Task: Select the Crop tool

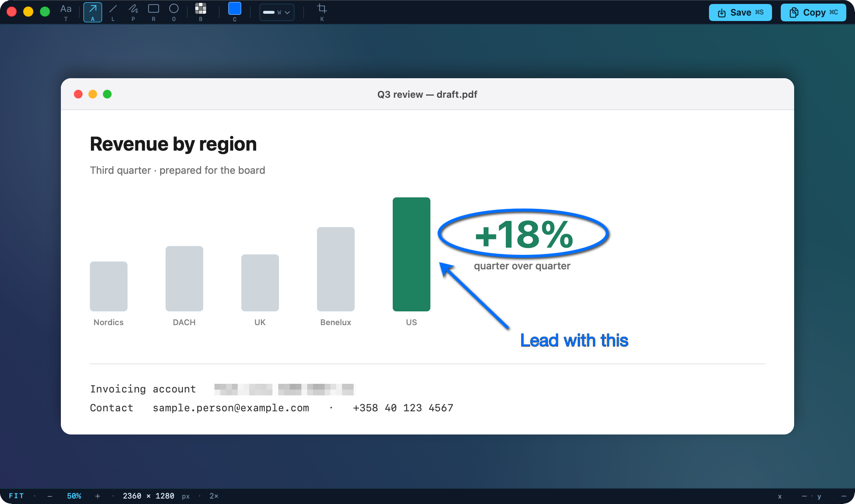Action: pyautogui.click(x=322, y=12)
